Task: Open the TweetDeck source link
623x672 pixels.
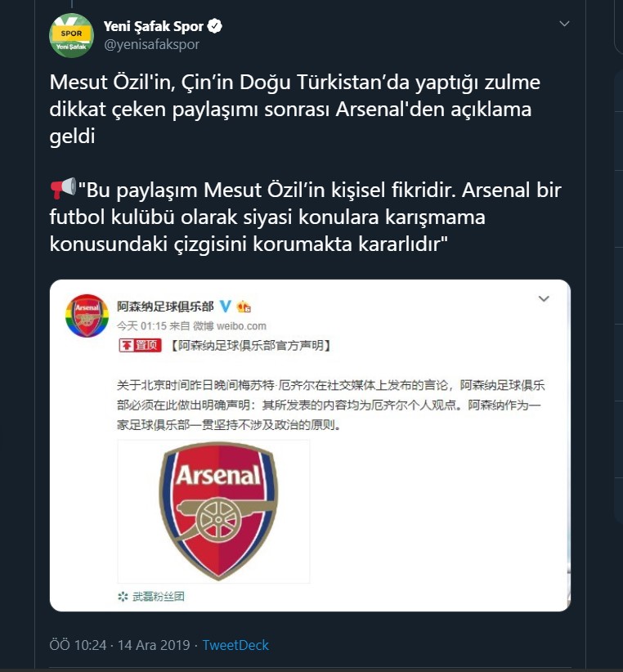Action: [x=235, y=645]
